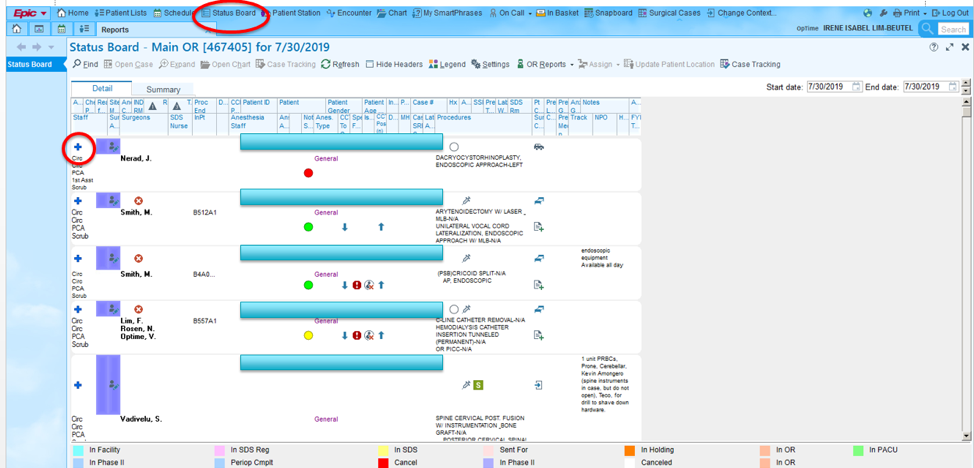Click the car icon in Nerad row

(x=539, y=147)
